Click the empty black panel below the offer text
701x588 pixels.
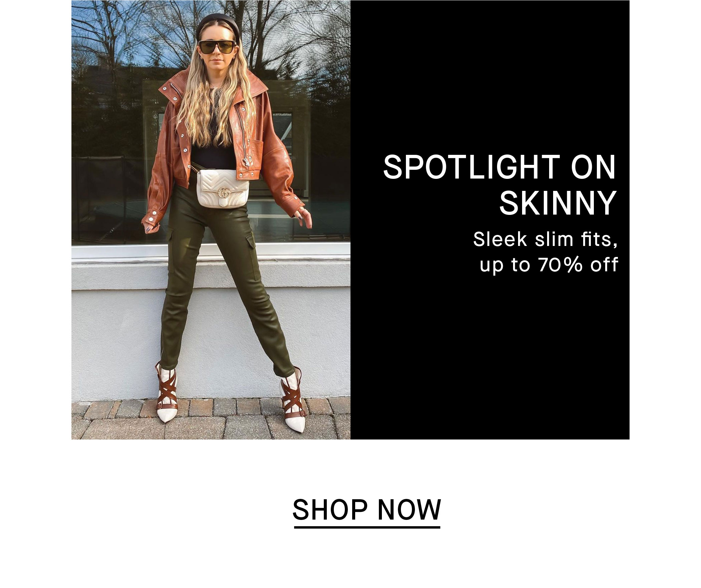coord(490,357)
